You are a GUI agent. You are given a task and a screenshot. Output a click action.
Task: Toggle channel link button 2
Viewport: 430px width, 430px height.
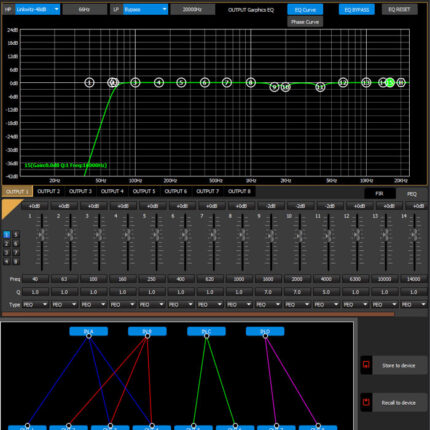(6, 244)
